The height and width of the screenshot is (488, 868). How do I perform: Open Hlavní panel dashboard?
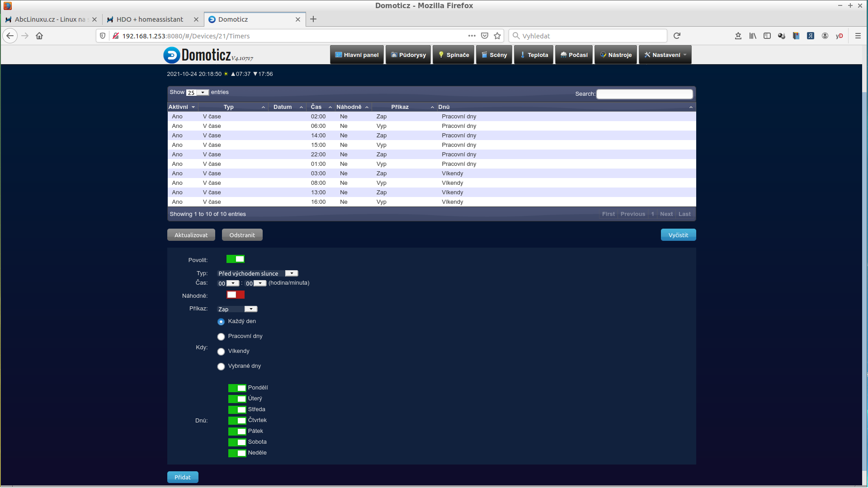[x=357, y=55]
